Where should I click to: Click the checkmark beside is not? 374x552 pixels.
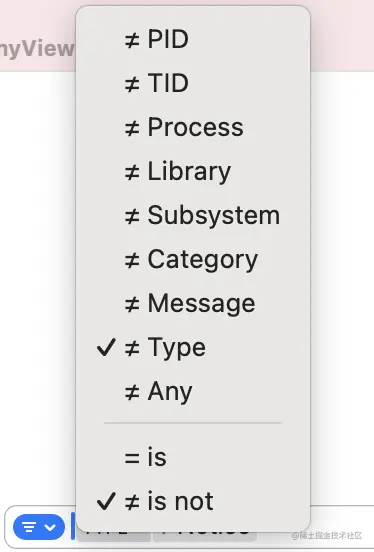(x=106, y=501)
